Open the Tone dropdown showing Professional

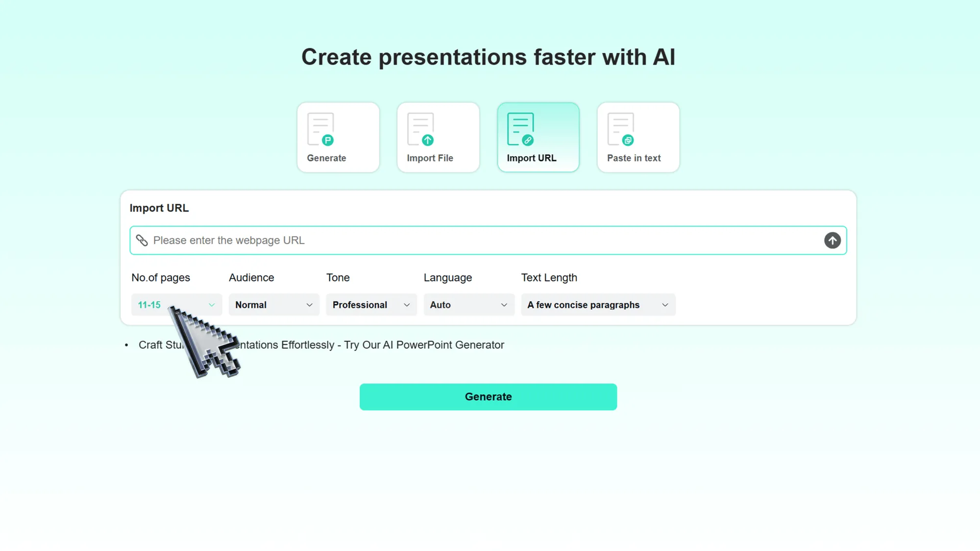pyautogui.click(x=371, y=305)
